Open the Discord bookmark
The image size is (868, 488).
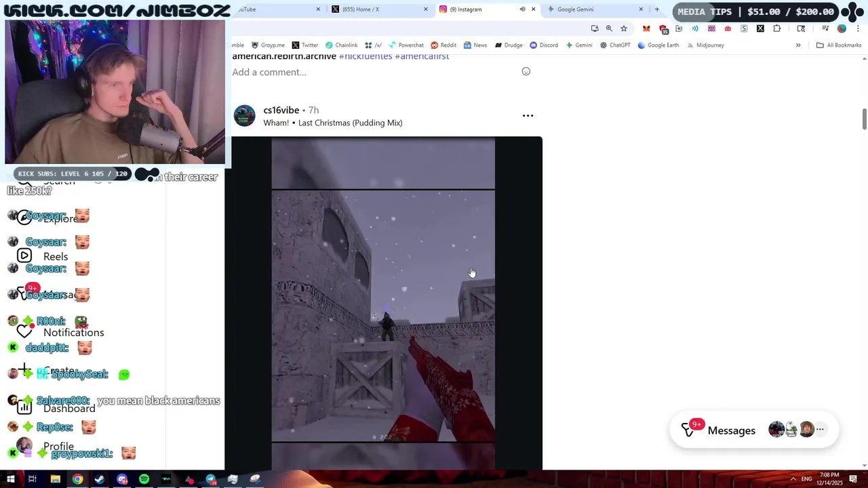click(x=544, y=45)
